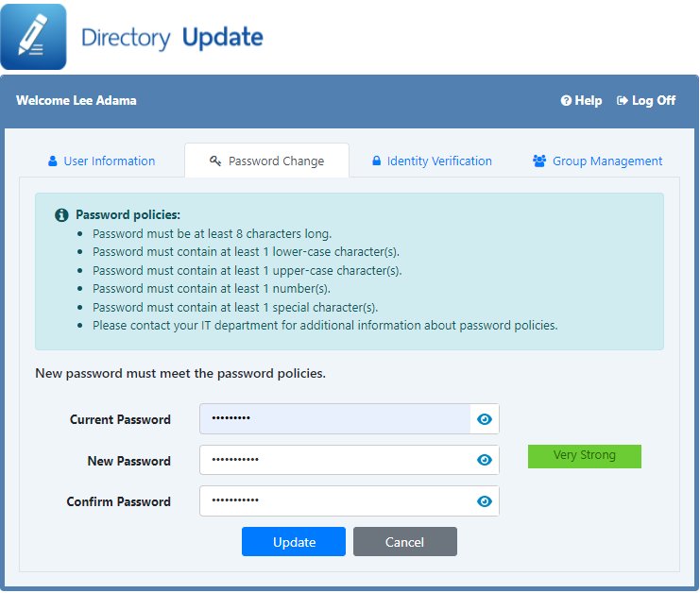Click the Help question mark icon
Viewport: 700px width, 593px height.
pyautogui.click(x=566, y=101)
